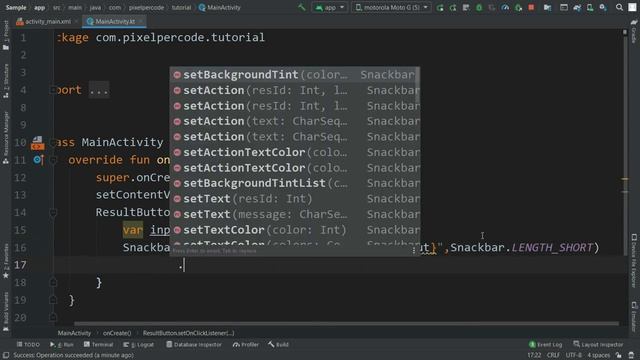Click the UTF-8 encoding indicator
The height and width of the screenshot is (360, 640).
573,356
